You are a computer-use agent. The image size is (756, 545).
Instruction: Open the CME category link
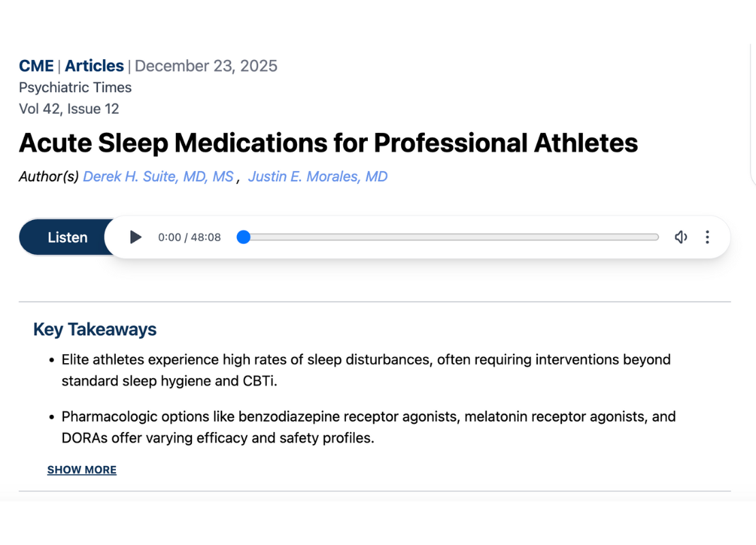click(x=36, y=66)
